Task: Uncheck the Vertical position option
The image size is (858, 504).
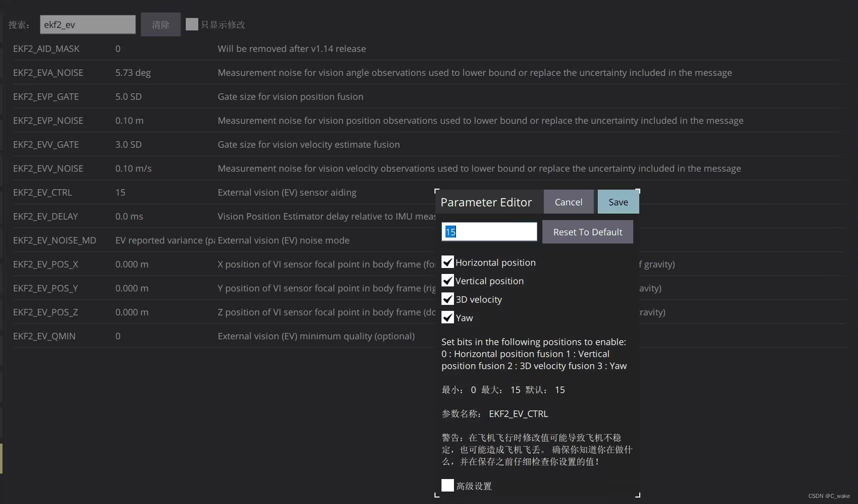Action: point(447,280)
